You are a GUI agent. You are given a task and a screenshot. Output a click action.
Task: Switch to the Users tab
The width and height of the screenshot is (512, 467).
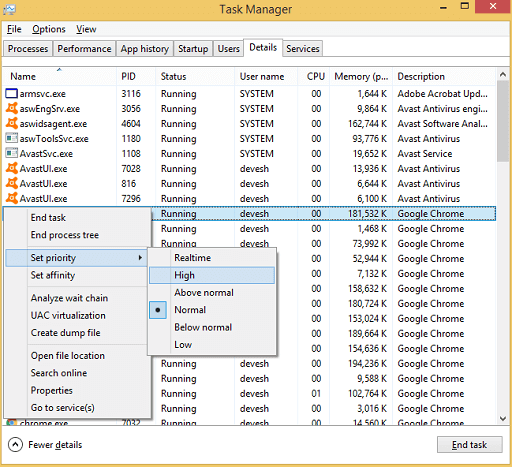click(229, 49)
